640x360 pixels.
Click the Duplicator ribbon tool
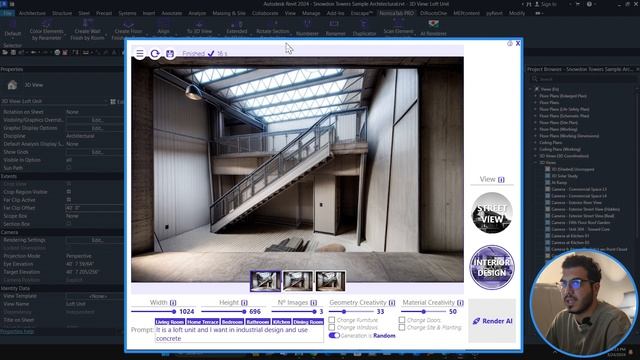364,27
